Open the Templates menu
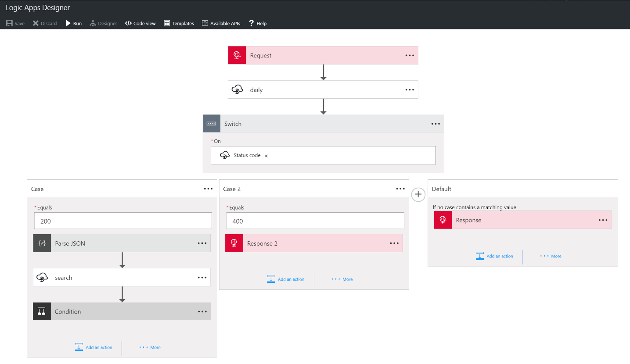This screenshot has height=364, width=630. 179,23
